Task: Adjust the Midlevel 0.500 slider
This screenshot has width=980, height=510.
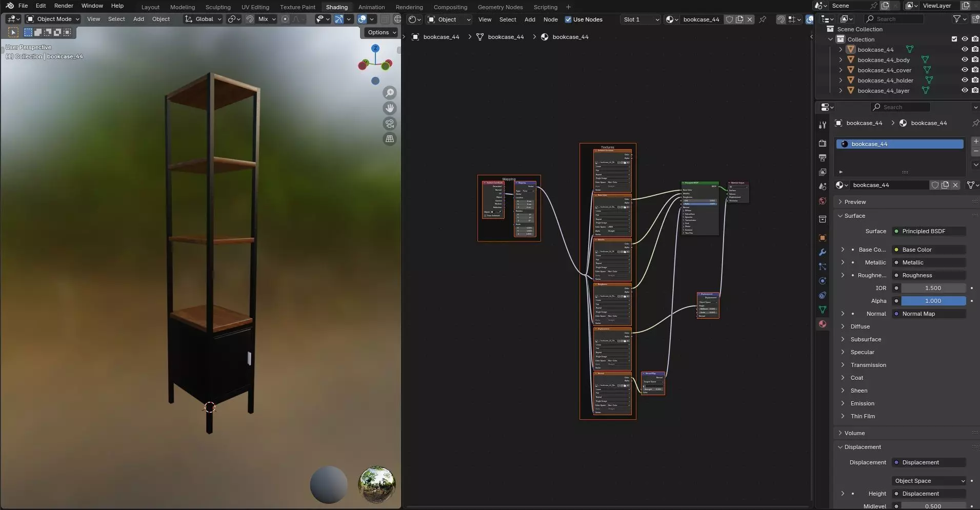Action: pyautogui.click(x=933, y=506)
